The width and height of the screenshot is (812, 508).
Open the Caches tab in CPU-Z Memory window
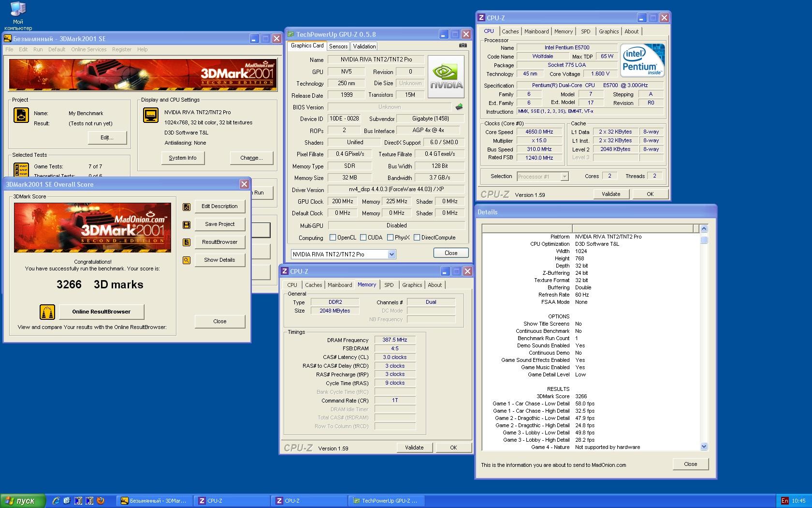pyautogui.click(x=313, y=285)
